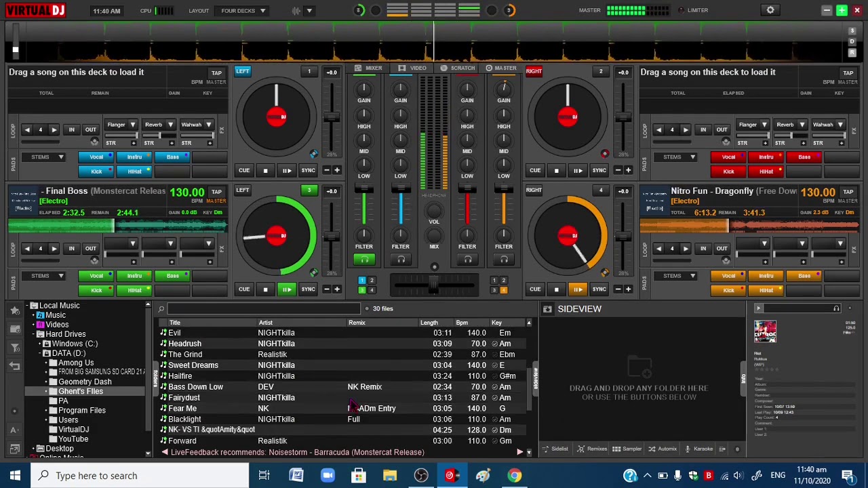Toggle the HiHat stem on deck 3
The height and width of the screenshot is (488, 868).
[134, 290]
